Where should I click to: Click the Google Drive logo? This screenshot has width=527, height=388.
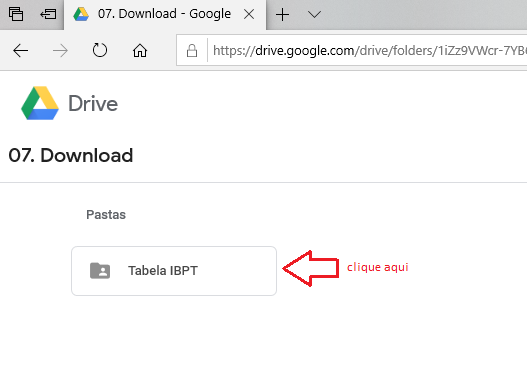point(40,103)
